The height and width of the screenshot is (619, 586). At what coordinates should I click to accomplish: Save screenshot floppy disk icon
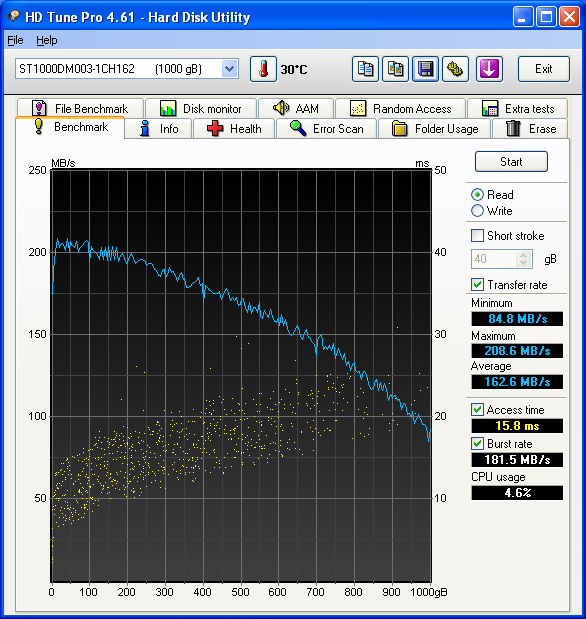pyautogui.click(x=425, y=69)
